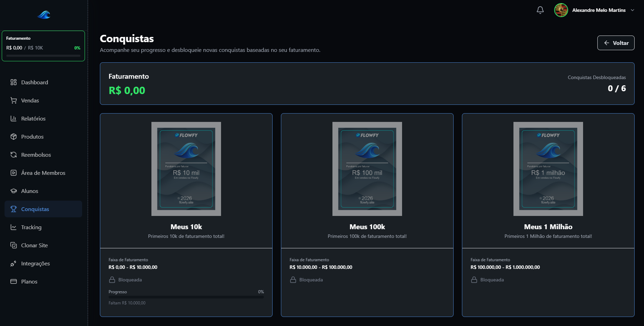The width and height of the screenshot is (644, 326).
Task: Select the Conquistas menu item
Action: tap(44, 209)
